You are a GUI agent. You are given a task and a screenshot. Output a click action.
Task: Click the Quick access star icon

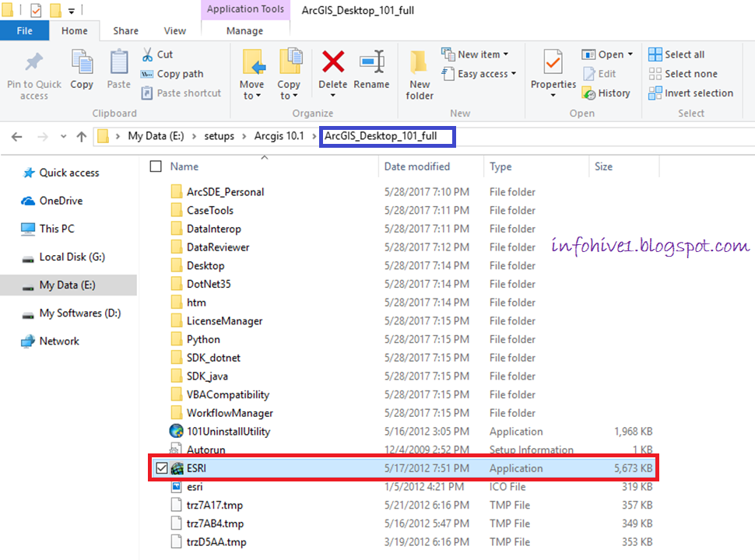tap(28, 173)
